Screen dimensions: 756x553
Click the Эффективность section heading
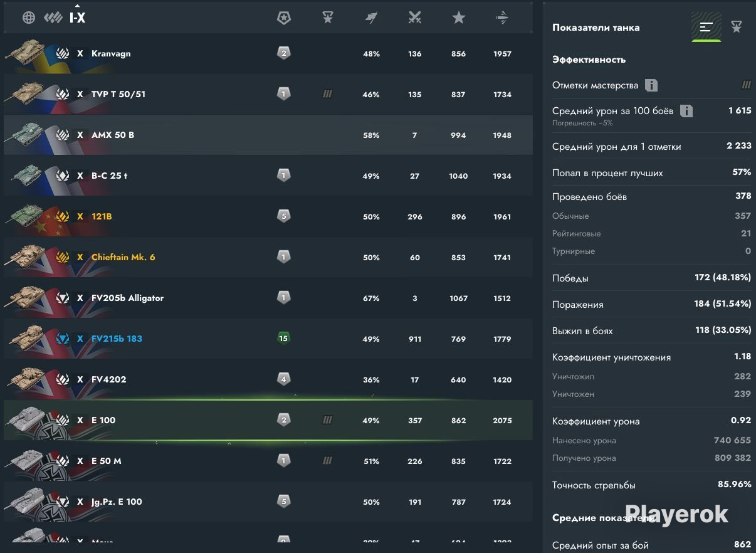click(589, 60)
